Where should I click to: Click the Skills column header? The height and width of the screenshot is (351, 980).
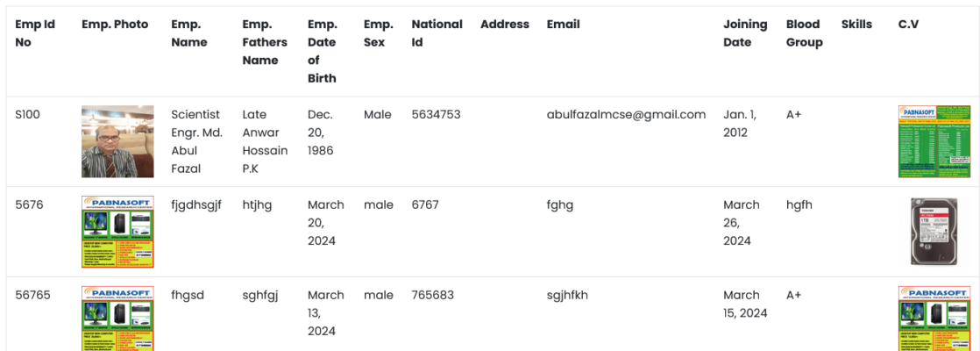click(856, 25)
